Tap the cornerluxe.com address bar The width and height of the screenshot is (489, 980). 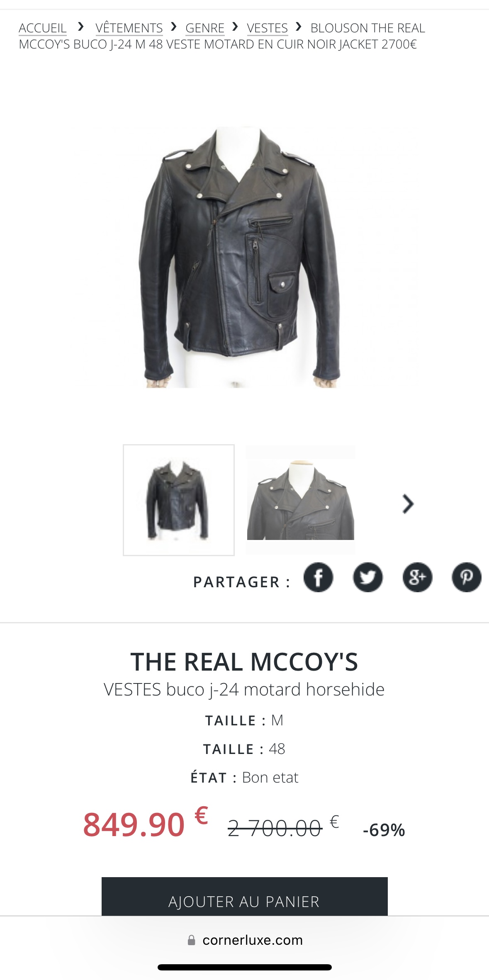245,940
